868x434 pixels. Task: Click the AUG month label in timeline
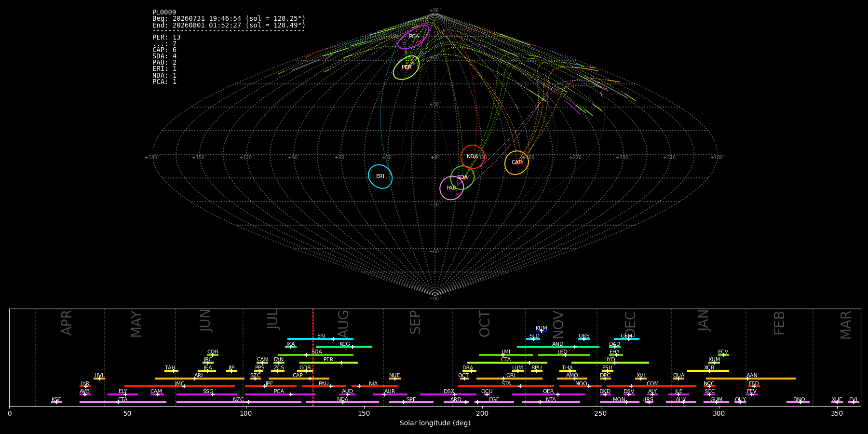(343, 324)
